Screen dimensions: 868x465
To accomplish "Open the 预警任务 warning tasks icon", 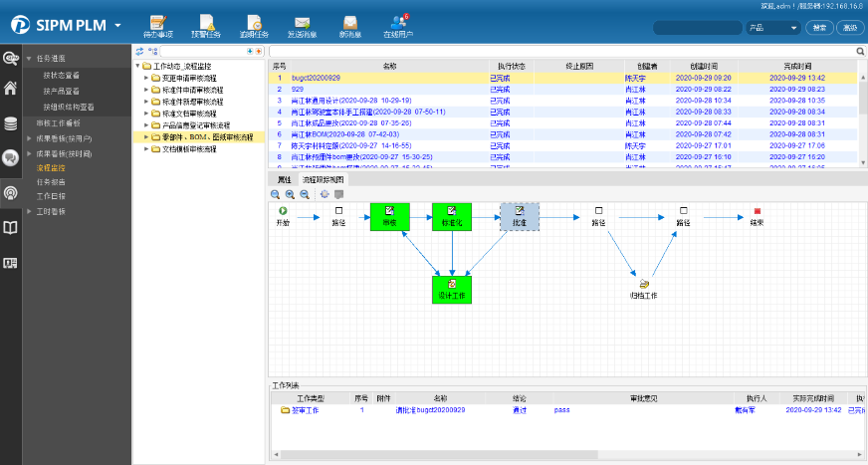I will [205, 25].
